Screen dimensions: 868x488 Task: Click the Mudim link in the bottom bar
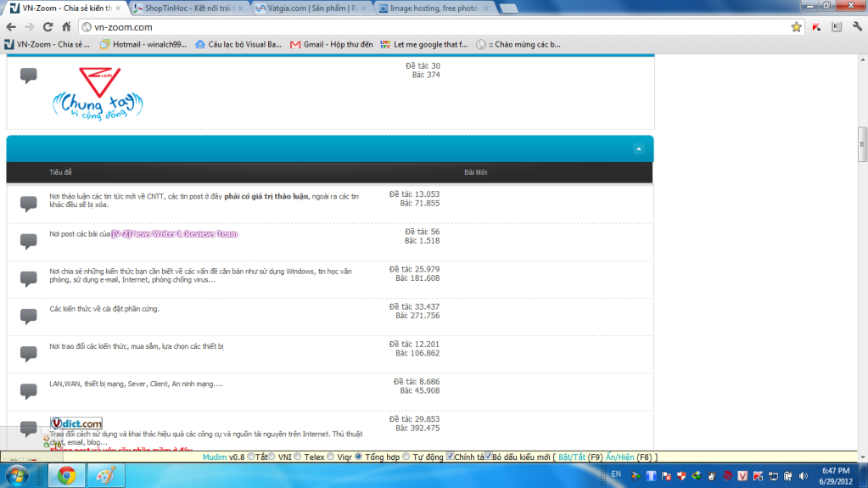coord(215,457)
